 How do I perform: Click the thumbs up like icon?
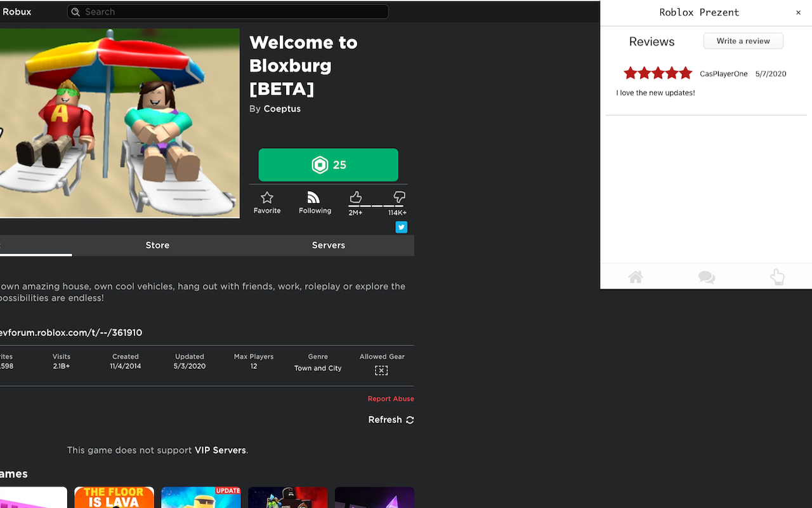(356, 197)
